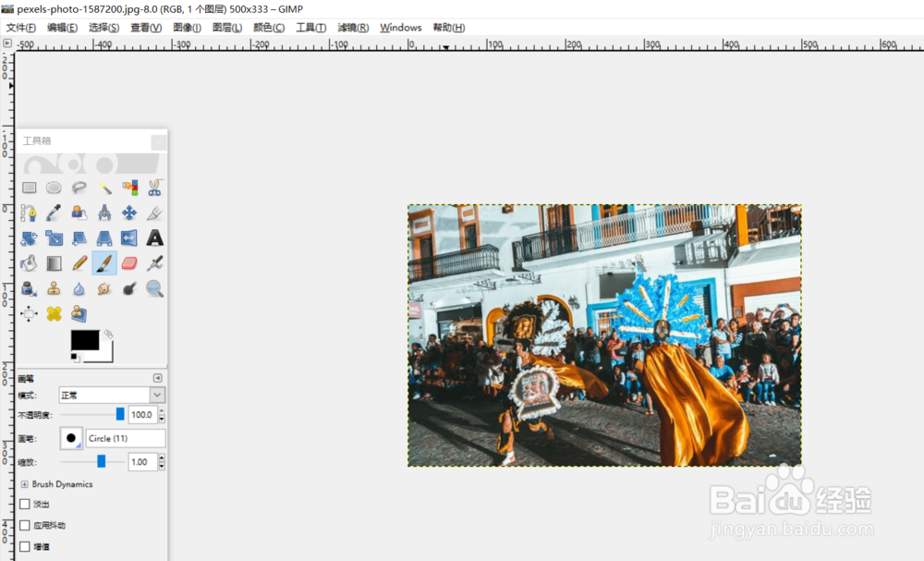Viewport: 924px width, 561px height.
Task: Open the 颜色(C) menu
Action: [269, 28]
